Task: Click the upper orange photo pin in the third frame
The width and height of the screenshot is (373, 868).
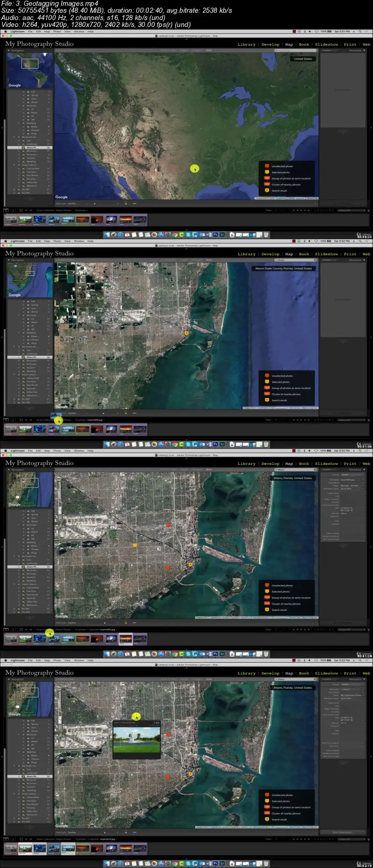Action: pos(168,525)
